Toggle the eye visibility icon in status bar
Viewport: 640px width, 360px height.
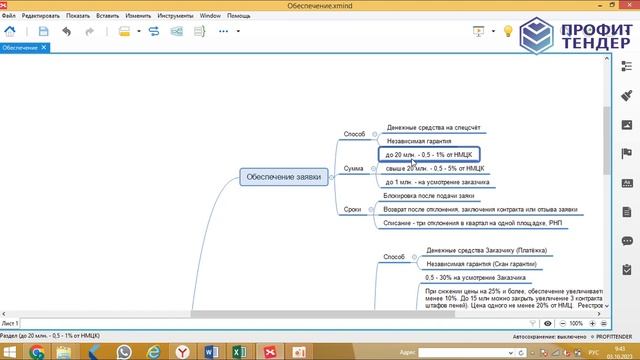[547, 323]
